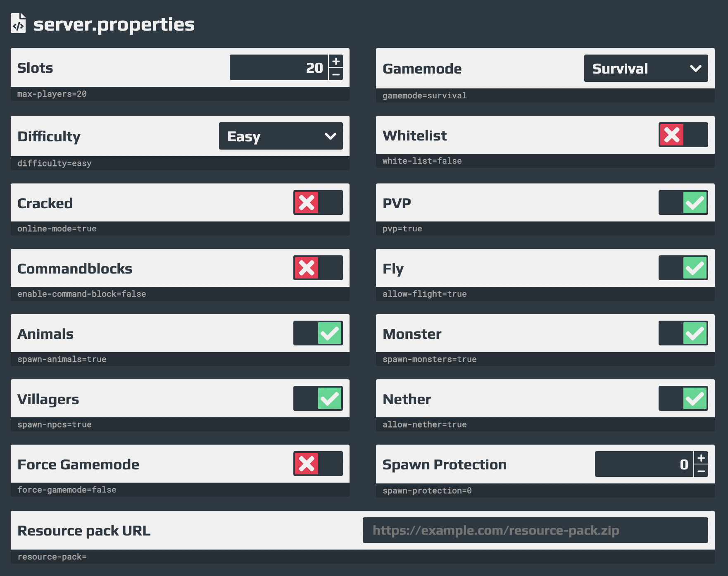The image size is (728, 576).
Task: Toggle the Whitelist switch on
Action: pyautogui.click(x=683, y=135)
